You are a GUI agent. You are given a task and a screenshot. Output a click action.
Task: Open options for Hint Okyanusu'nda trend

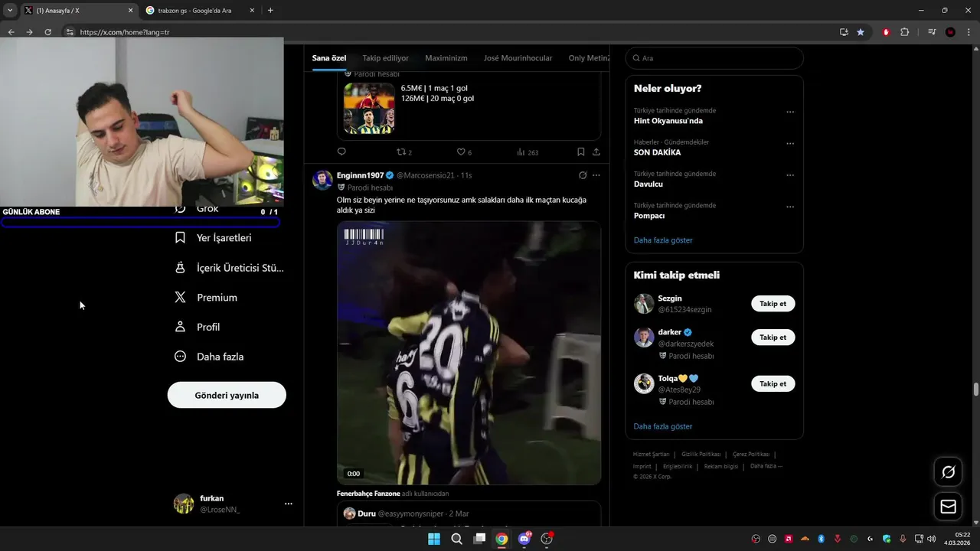click(x=790, y=112)
